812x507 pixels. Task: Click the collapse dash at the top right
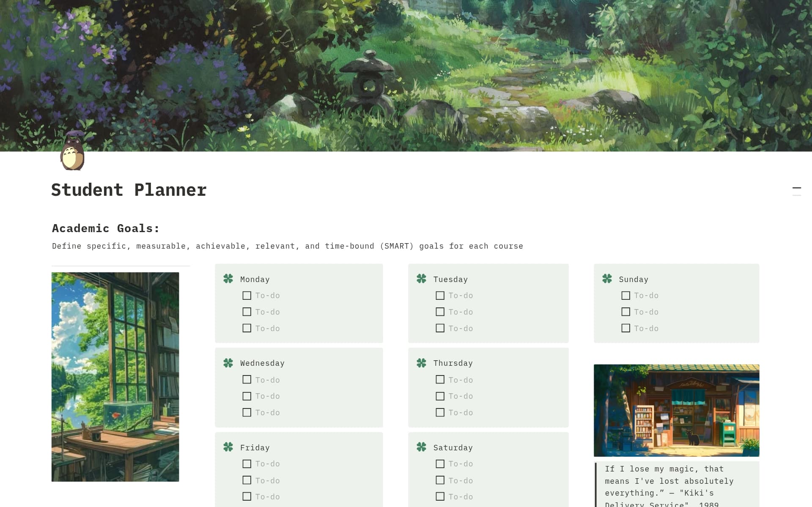pos(797,189)
